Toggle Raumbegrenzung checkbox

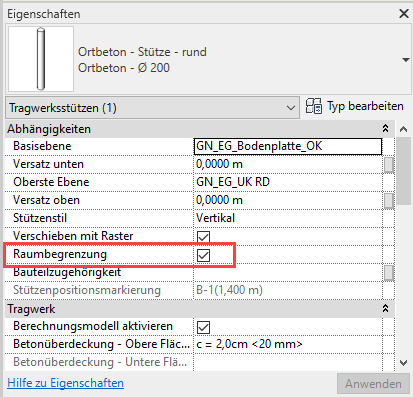pos(203,255)
